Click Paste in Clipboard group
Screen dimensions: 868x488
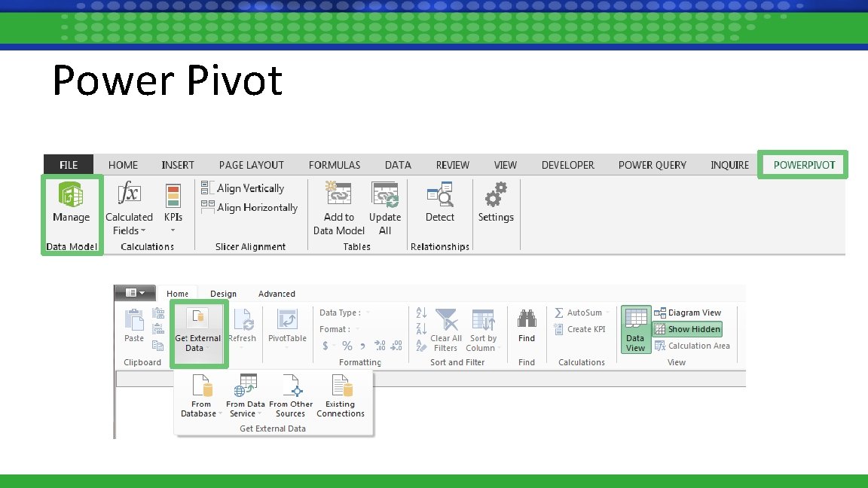134,325
